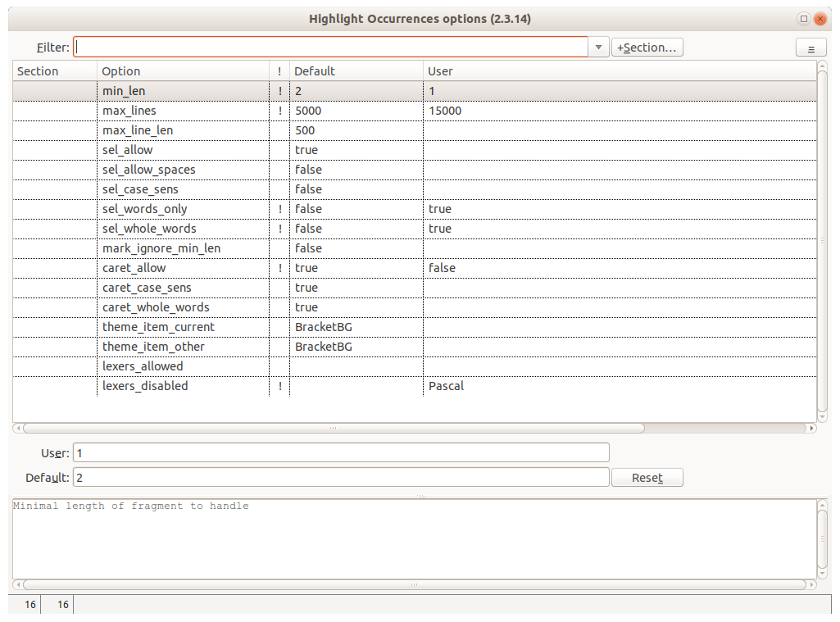Click the table's scroll-up arrow
Viewport: 840px width, 622px height.
click(x=822, y=66)
